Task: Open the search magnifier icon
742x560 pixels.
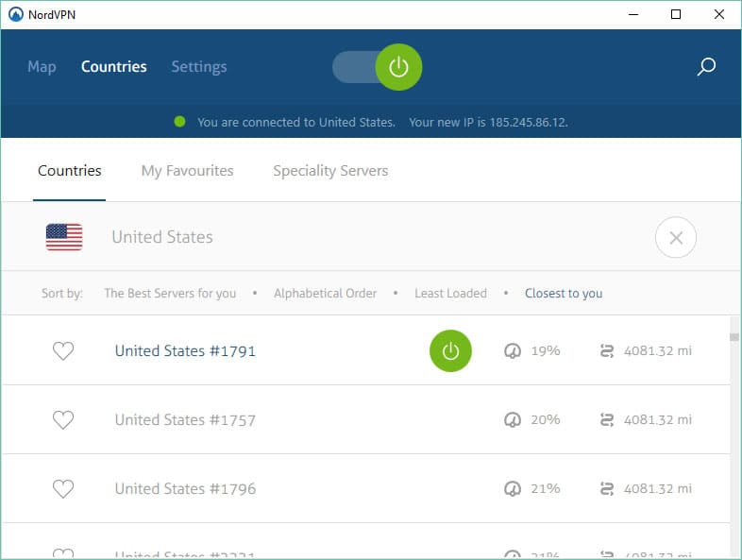Action: (706, 67)
